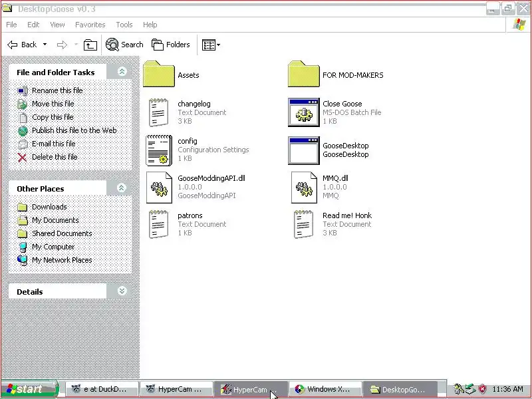Select the config settings file icon
Image resolution: width=532 pixels, height=399 pixels.
pyautogui.click(x=159, y=150)
